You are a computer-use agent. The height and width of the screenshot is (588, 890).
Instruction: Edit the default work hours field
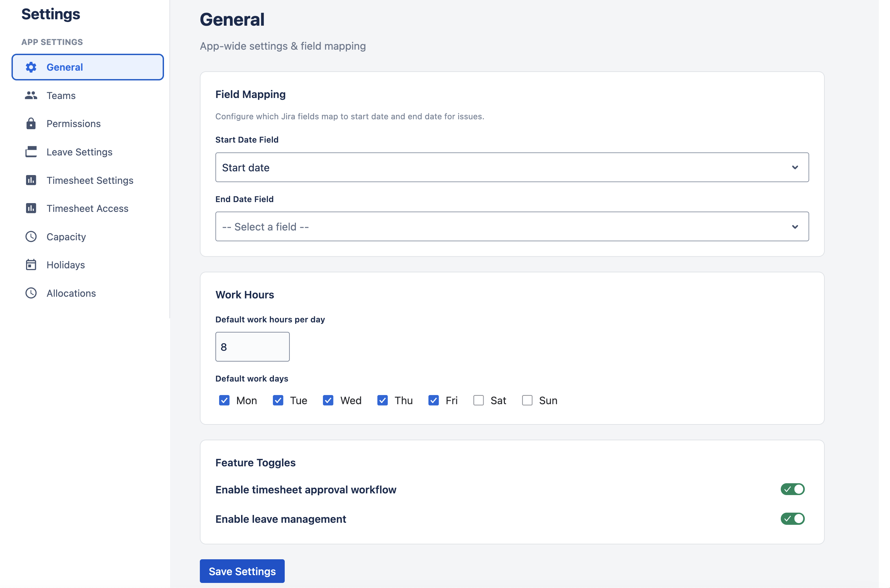(252, 346)
